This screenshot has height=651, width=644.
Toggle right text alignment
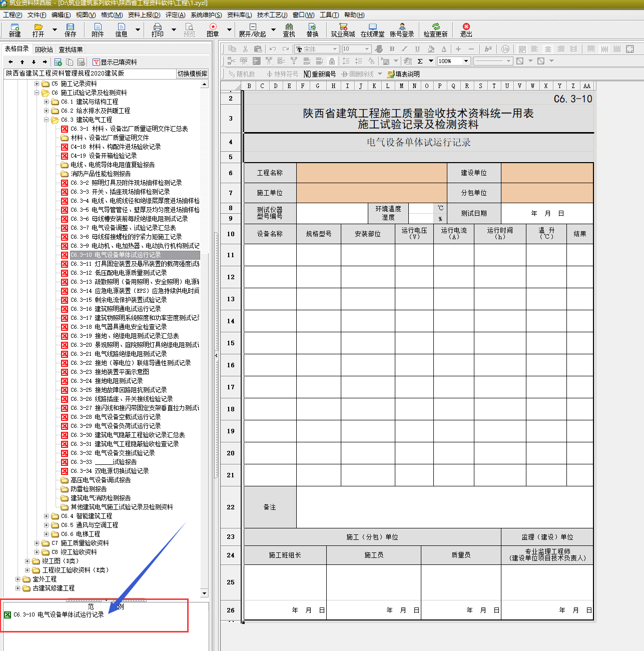561,49
